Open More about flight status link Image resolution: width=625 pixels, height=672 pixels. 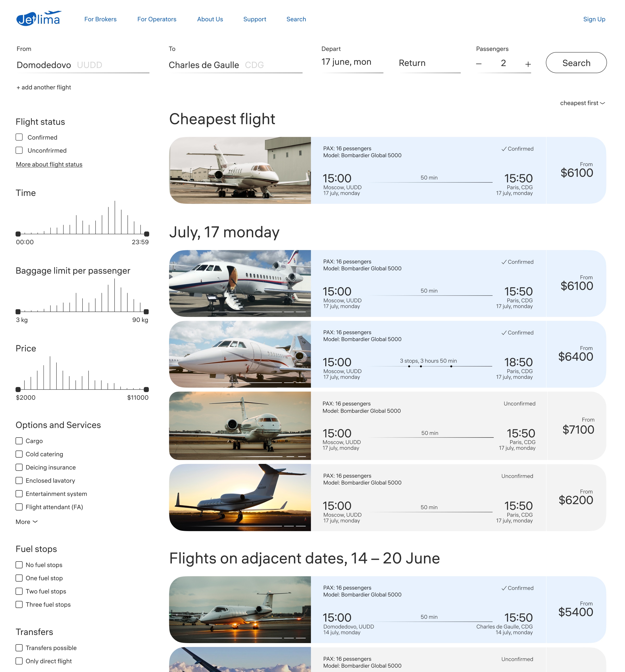pyautogui.click(x=49, y=164)
